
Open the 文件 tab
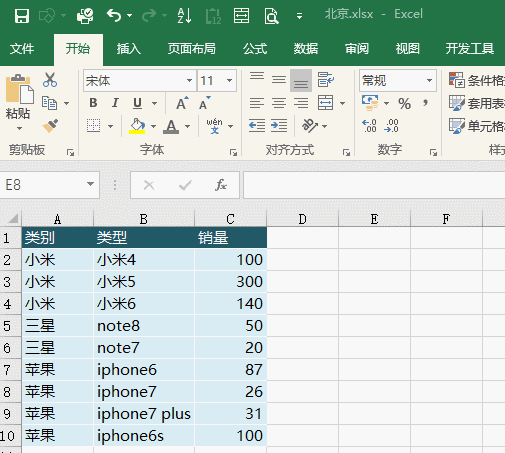click(22, 49)
